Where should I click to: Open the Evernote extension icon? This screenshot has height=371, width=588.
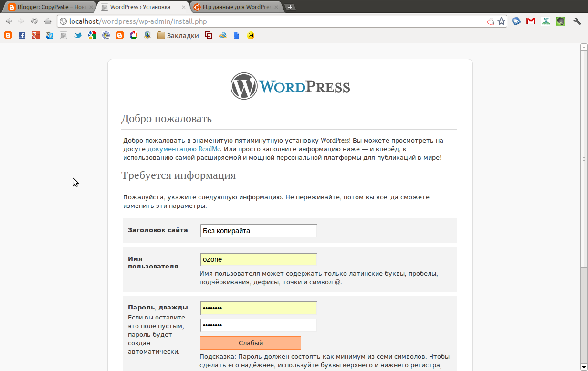coord(560,21)
